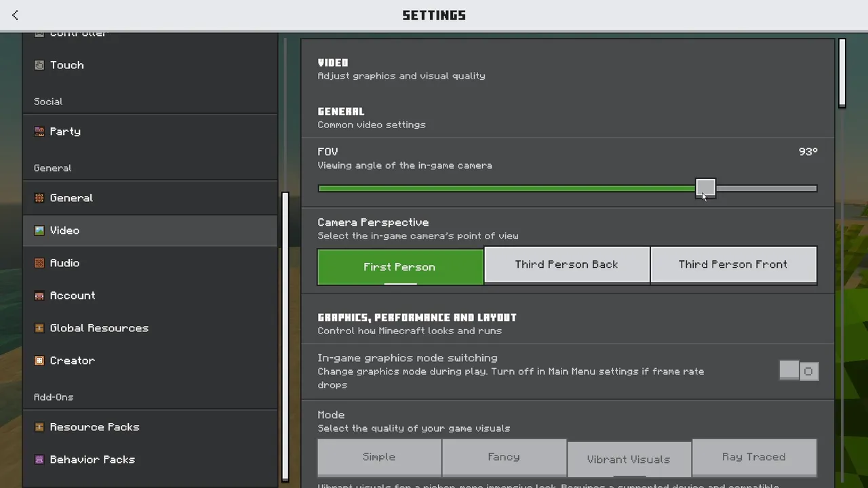Click the 'Common video settings' subtitle

[372, 125]
